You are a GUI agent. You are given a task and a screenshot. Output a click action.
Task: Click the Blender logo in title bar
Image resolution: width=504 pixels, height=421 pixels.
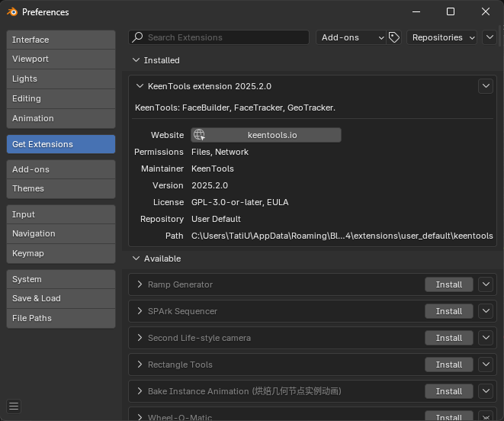click(12, 11)
